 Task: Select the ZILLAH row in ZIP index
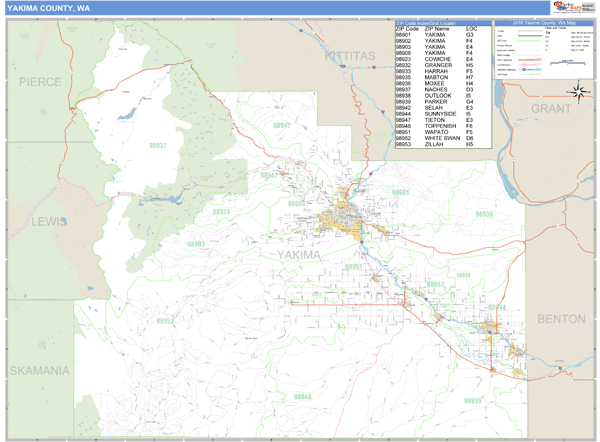pos(435,144)
